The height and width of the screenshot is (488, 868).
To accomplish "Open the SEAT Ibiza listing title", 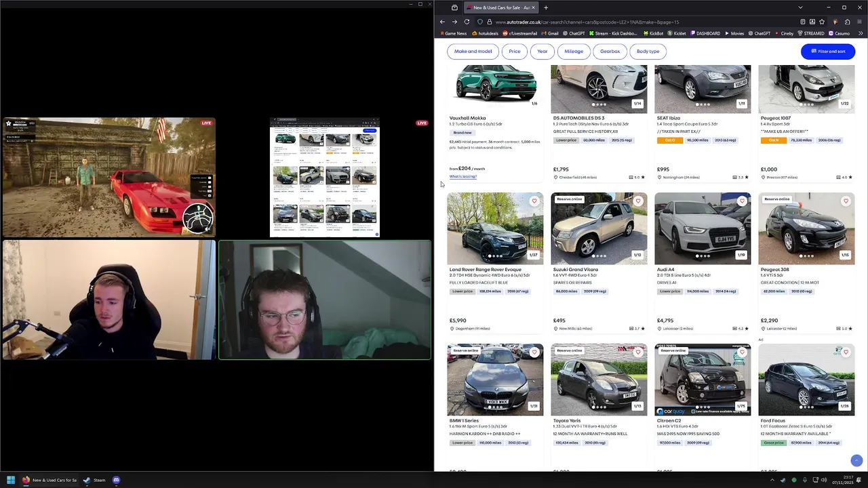I will [669, 118].
